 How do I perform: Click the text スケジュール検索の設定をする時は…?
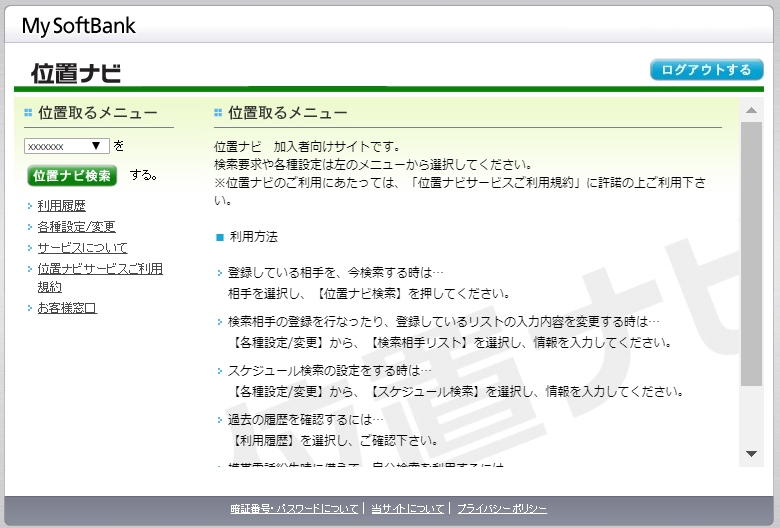tap(330, 371)
